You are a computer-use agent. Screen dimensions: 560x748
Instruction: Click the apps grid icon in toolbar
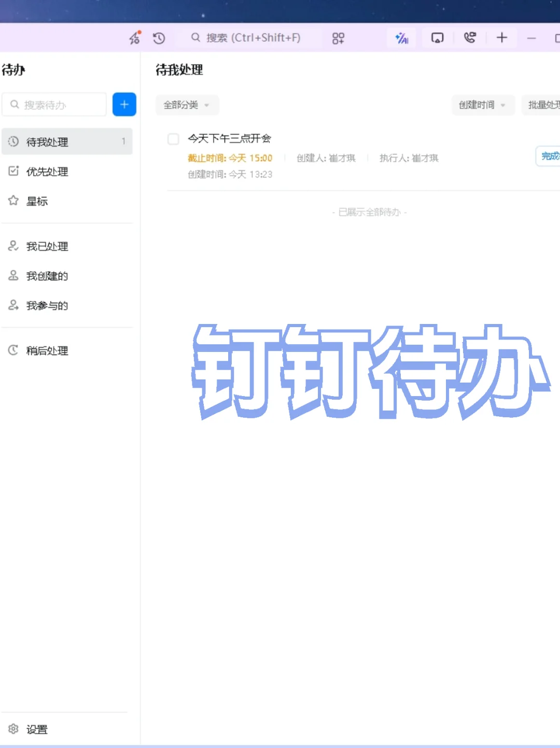[x=337, y=37]
